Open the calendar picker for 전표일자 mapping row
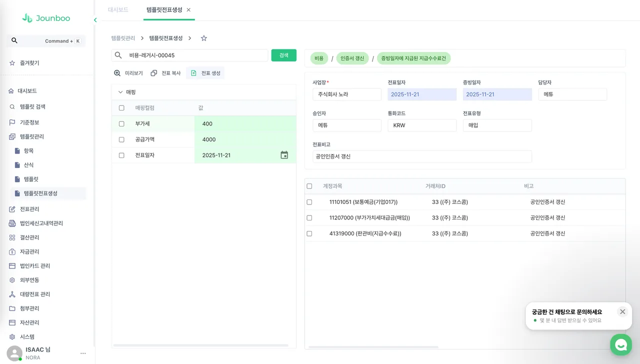The image size is (640, 364). click(284, 155)
